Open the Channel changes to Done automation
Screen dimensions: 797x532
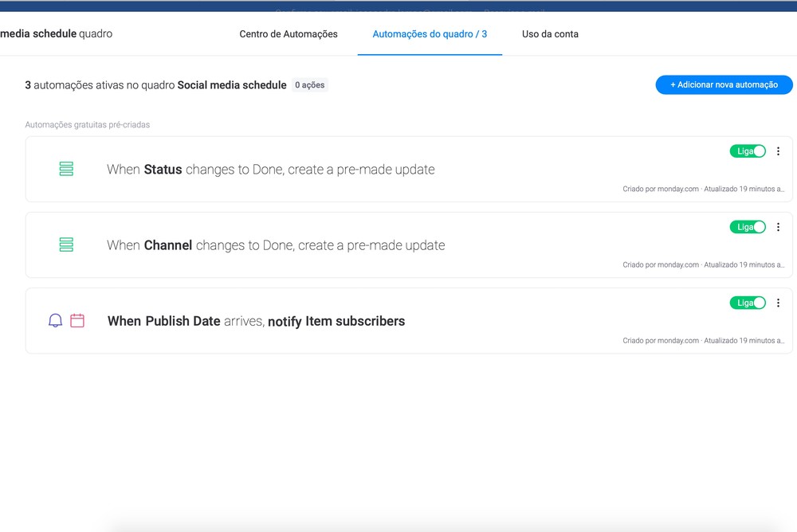tap(276, 245)
